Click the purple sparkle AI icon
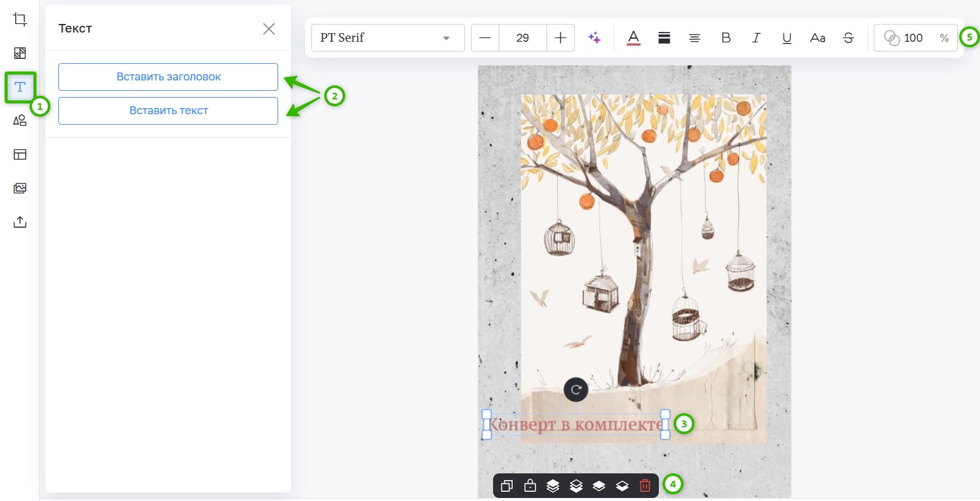The height and width of the screenshot is (501, 980). pyautogui.click(x=594, y=38)
